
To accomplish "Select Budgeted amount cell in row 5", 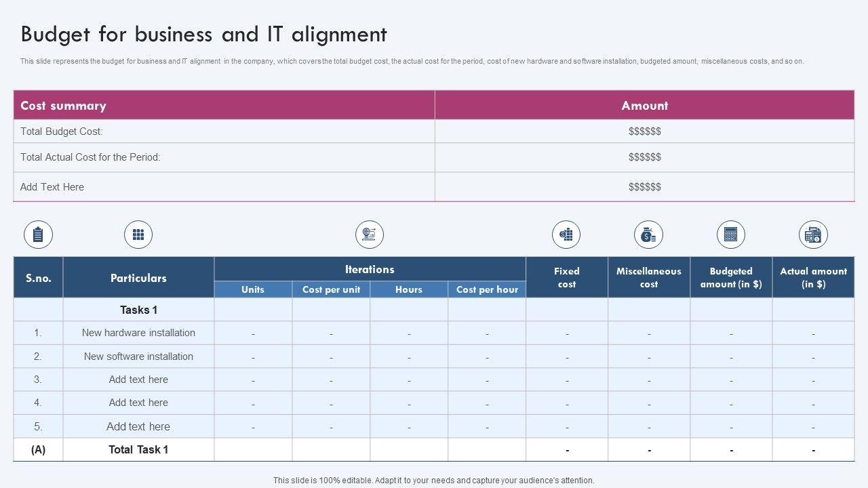I will (x=731, y=426).
